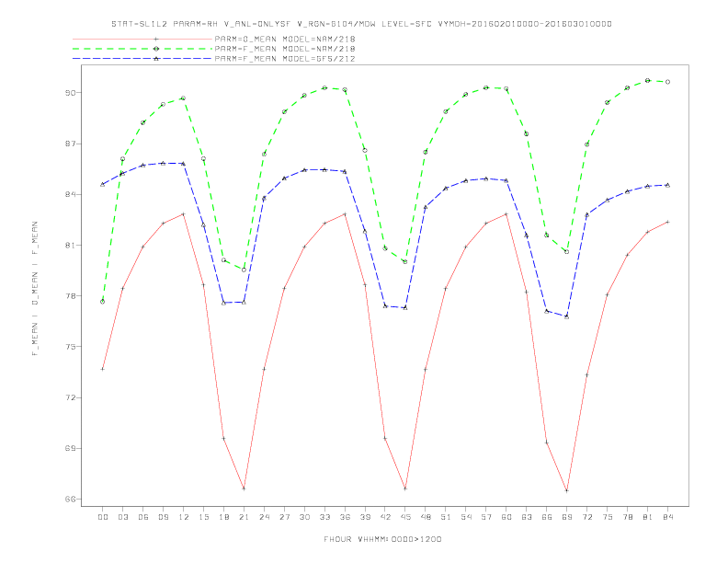This screenshot has height=563, width=728.
Task: Select legend entry PARM=O_MEAN MODEL=NAM/218
Action: 285,39
